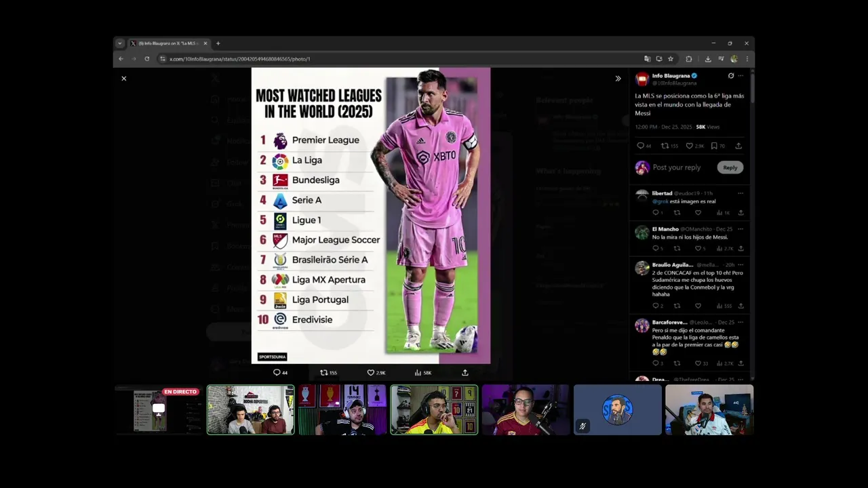
Task: Open more options on Barcaforever's reply
Action: (741, 323)
